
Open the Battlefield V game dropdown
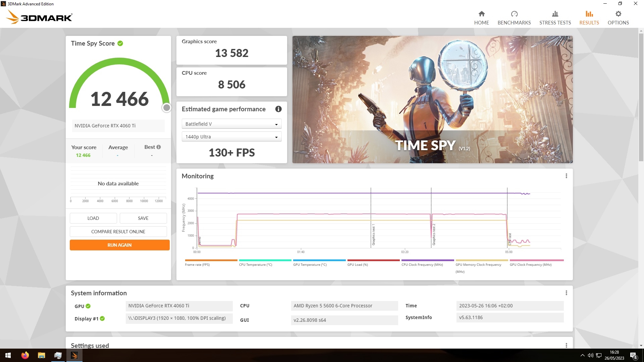pyautogui.click(x=231, y=124)
